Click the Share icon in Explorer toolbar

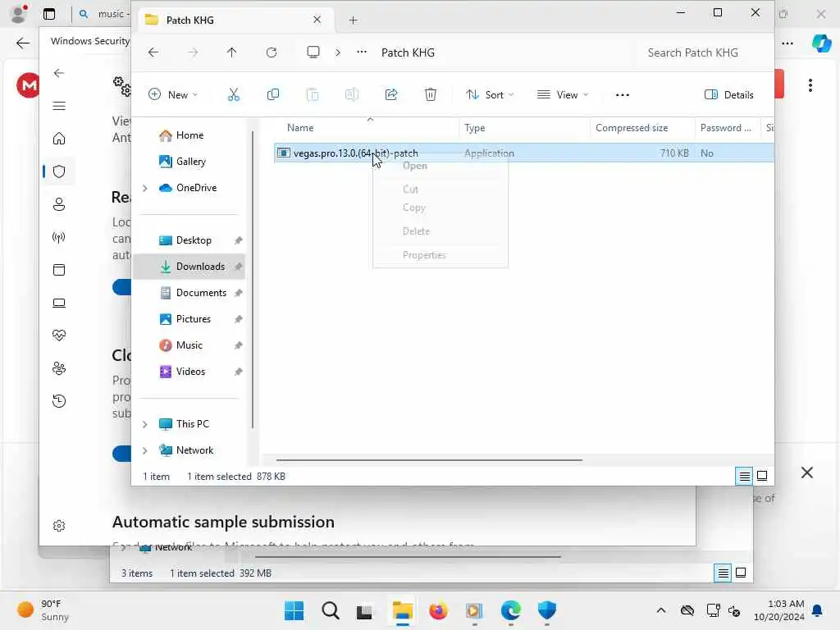tap(391, 95)
